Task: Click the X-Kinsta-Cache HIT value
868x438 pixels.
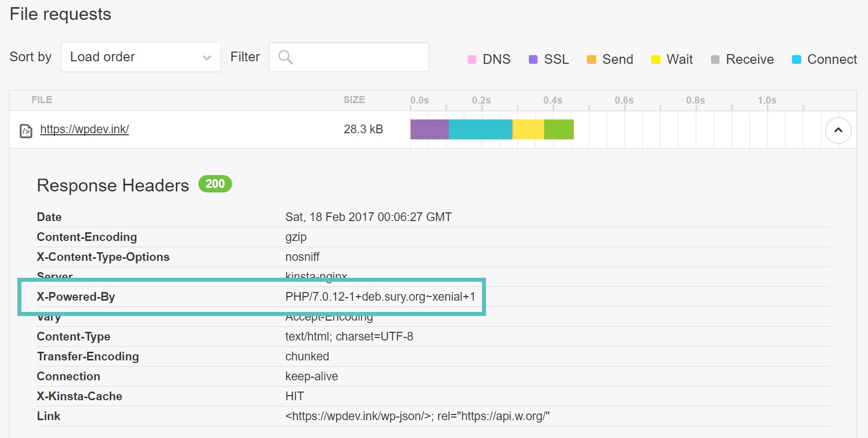Action: (x=294, y=396)
